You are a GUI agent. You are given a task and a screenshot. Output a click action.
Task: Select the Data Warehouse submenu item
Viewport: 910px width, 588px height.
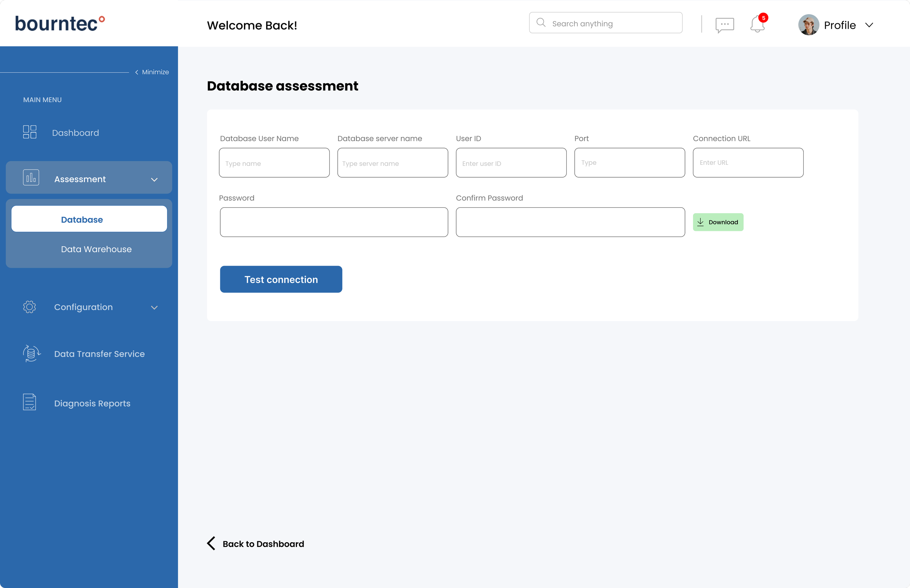[x=96, y=249]
